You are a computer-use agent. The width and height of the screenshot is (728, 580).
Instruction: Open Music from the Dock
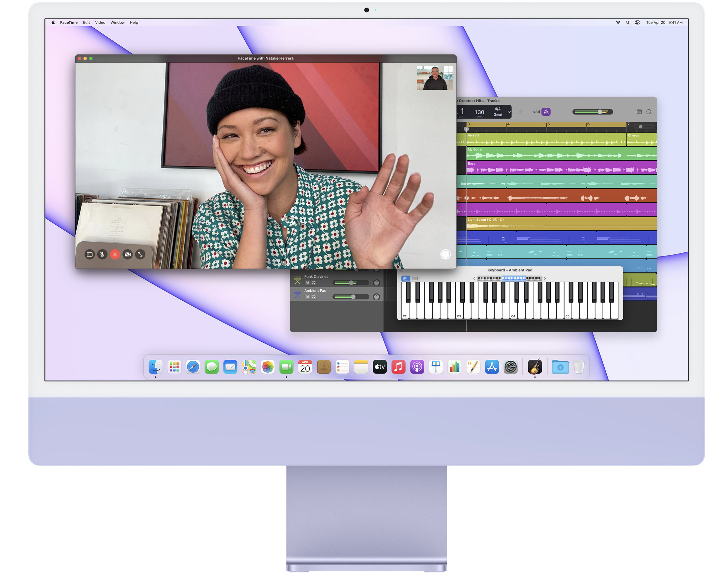coord(398,367)
